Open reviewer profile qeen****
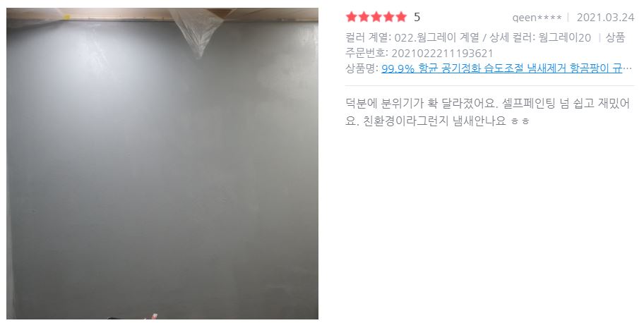 [x=537, y=18]
